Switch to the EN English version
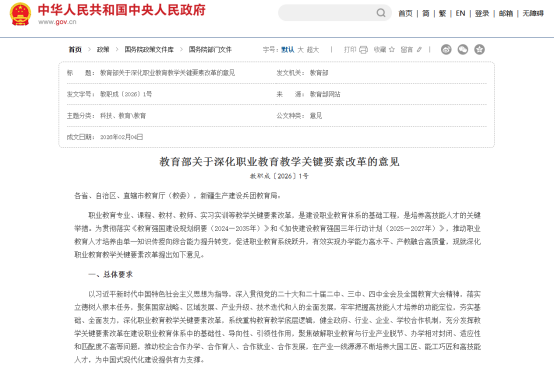554x372 pixels. coord(460,13)
